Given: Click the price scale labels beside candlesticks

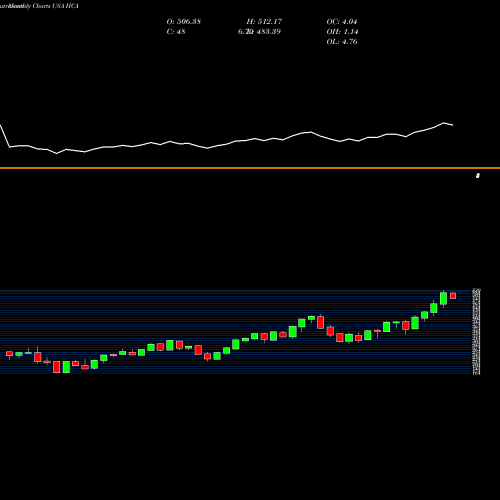Looking at the screenshot, I should tap(477, 332).
